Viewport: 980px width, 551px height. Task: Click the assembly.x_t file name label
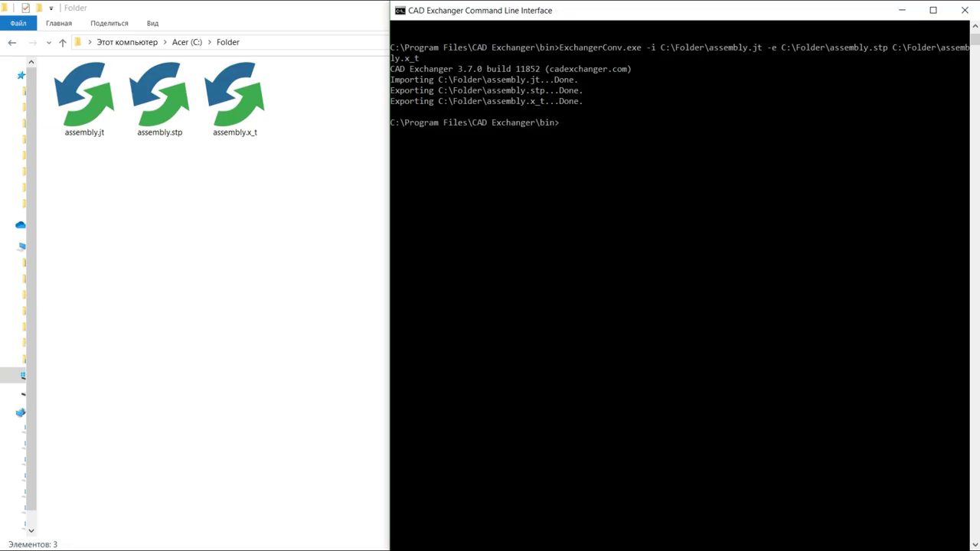[235, 132]
